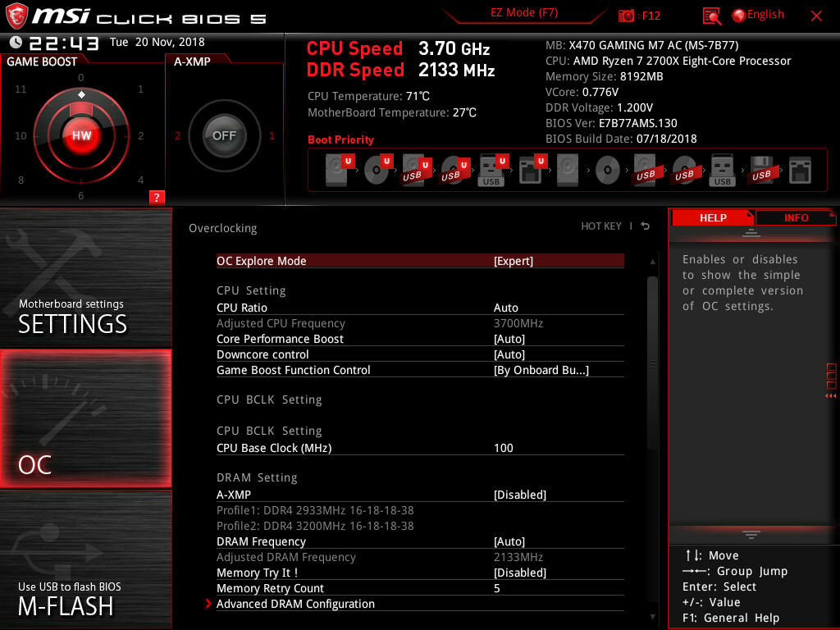Open the BIOS search magnifier icon
This screenshot has width=840, height=630.
tap(711, 16)
